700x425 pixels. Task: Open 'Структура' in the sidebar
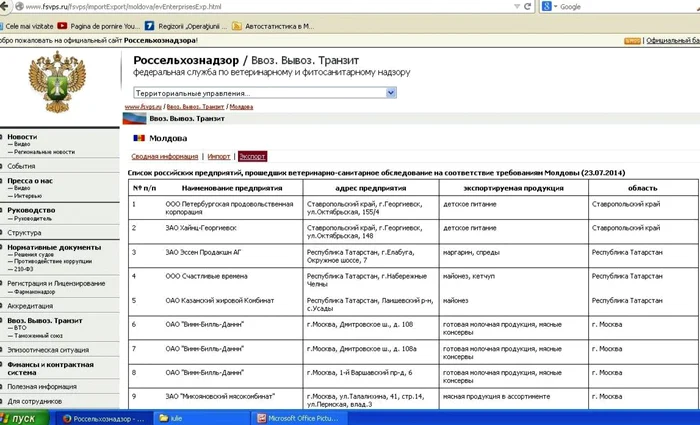pos(24,233)
